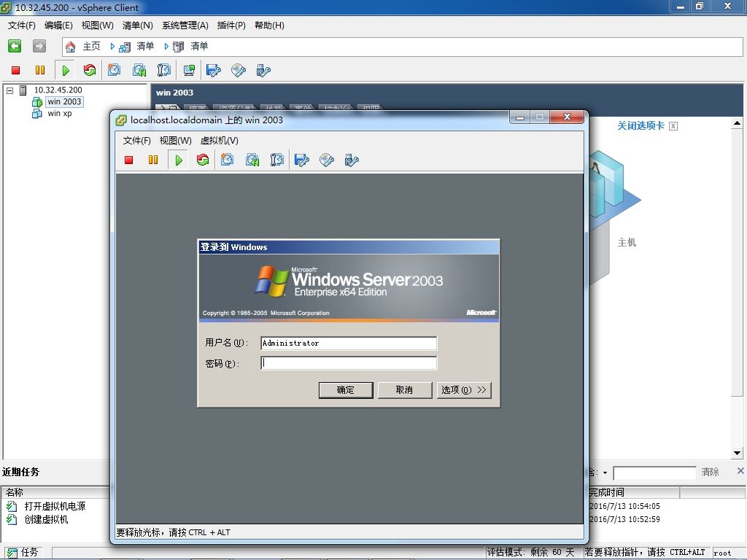Open the 编辑(E) menu
Screen dimensions: 747x560
58,26
